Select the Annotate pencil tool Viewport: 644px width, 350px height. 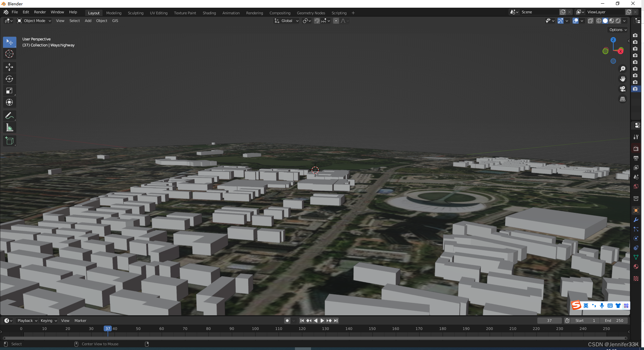click(x=9, y=116)
